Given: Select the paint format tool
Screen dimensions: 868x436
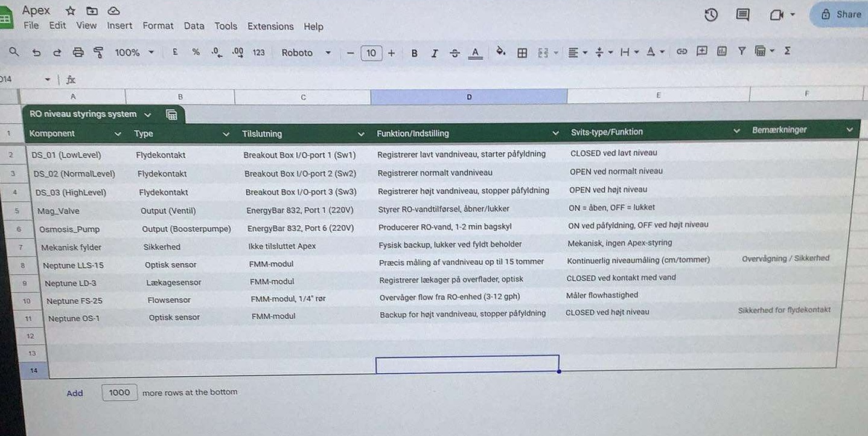Looking at the screenshot, I should (98, 53).
